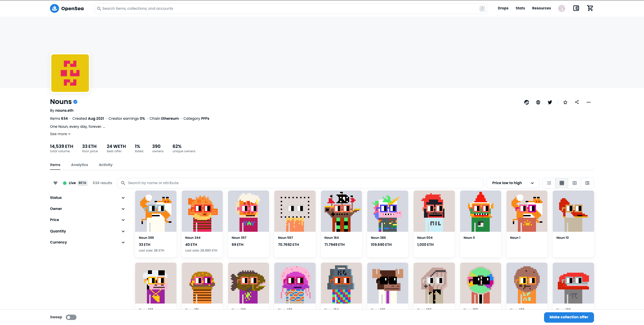Click the Nouns collection logo image

coord(70,73)
